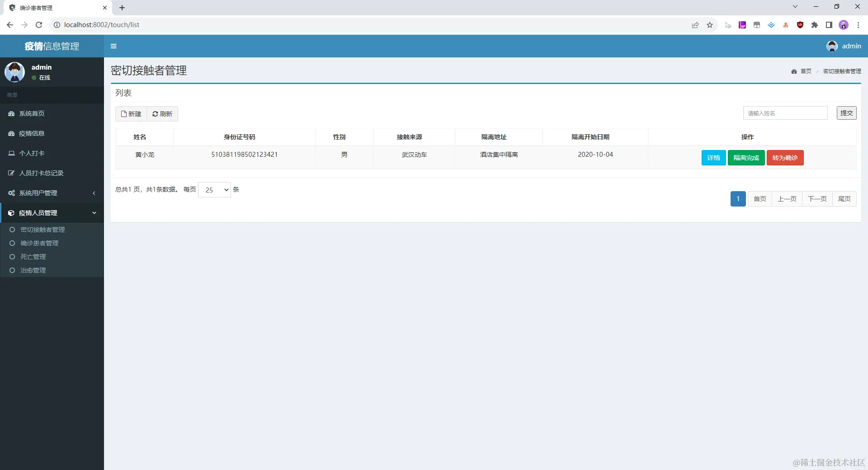Image resolution: width=868 pixels, height=470 pixels.
Task: Click the 疫情信息管理 logo title
Action: pyautogui.click(x=52, y=46)
